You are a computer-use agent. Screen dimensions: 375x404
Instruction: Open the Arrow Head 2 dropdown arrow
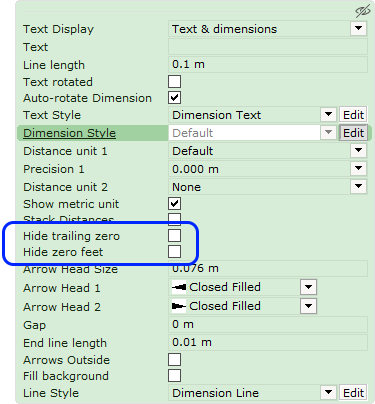click(308, 306)
